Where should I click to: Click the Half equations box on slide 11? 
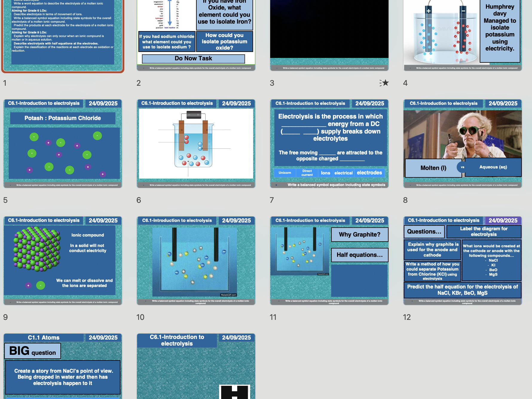(360, 255)
